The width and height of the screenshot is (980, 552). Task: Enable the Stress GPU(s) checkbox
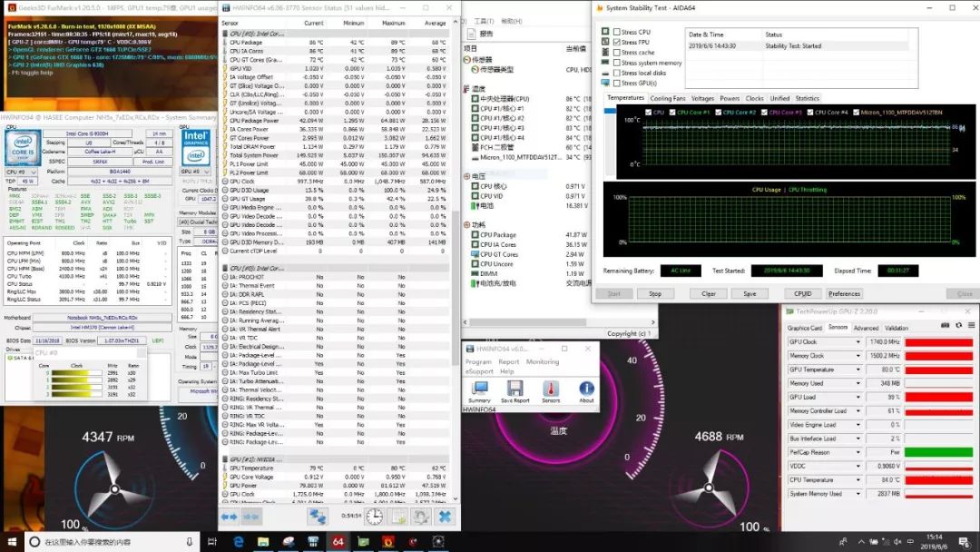[x=617, y=83]
